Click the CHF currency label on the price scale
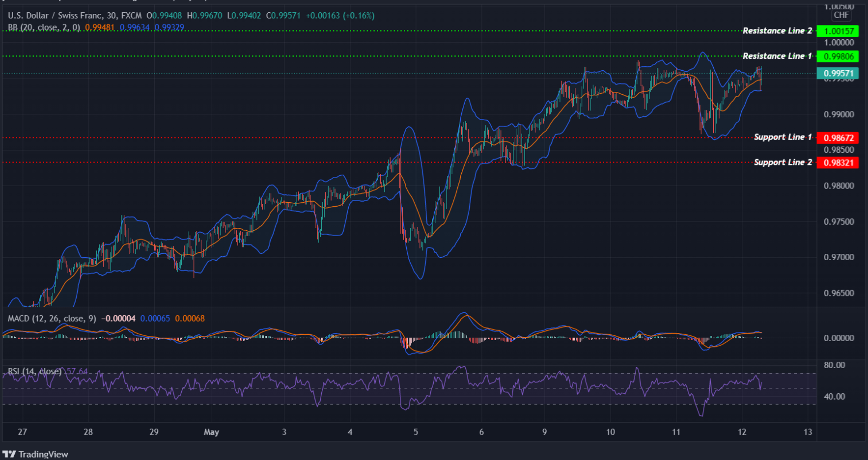 [842, 15]
